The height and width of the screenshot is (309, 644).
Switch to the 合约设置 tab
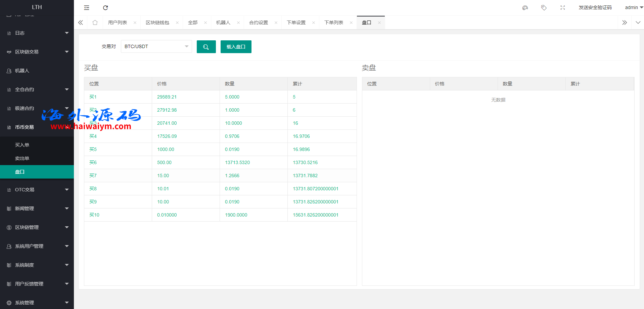tap(258, 23)
